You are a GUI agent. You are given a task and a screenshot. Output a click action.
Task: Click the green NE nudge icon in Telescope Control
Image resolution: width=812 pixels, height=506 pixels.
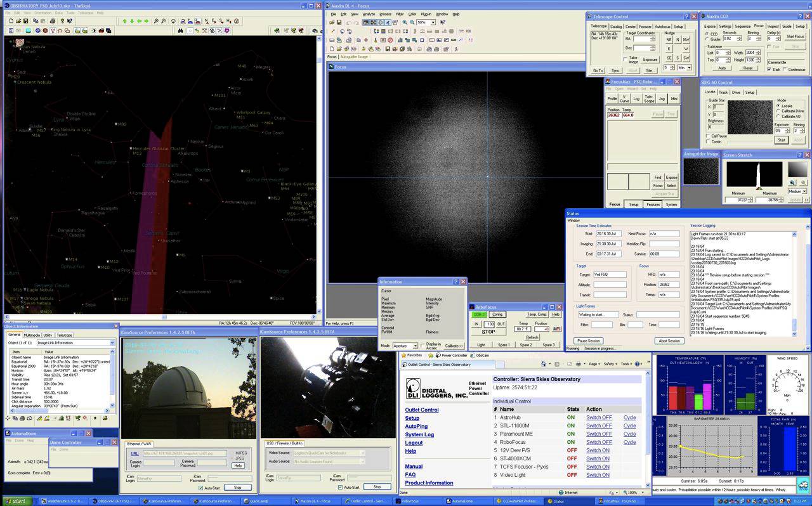click(669, 41)
